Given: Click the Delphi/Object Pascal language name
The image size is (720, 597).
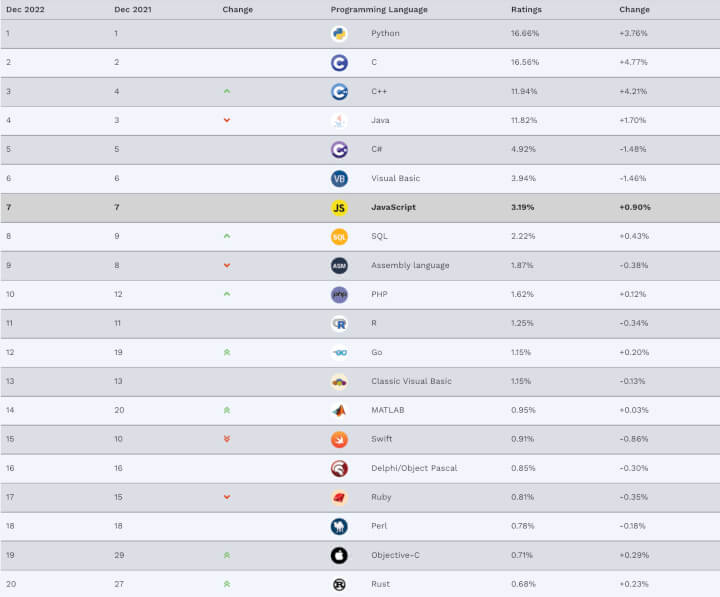Looking at the screenshot, I should point(414,468).
